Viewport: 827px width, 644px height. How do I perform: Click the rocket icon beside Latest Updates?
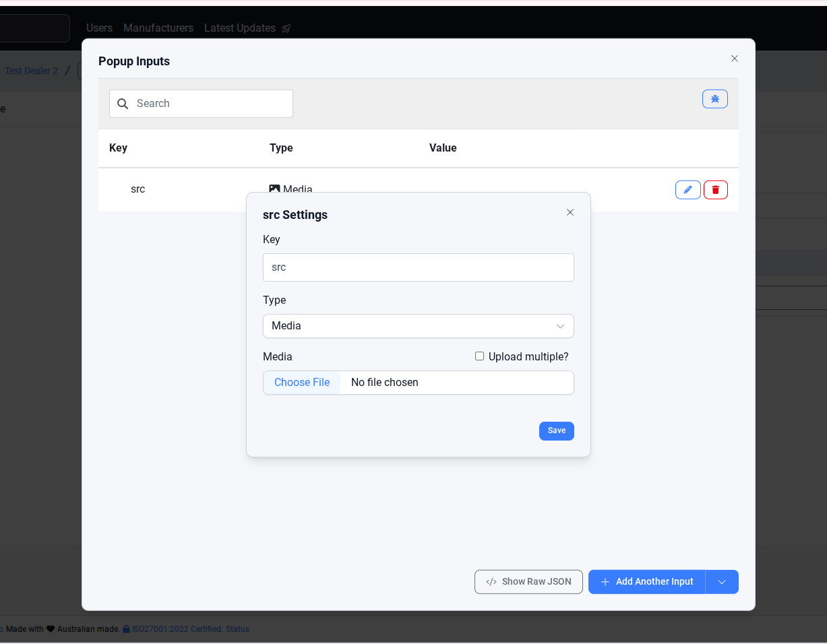click(x=286, y=28)
